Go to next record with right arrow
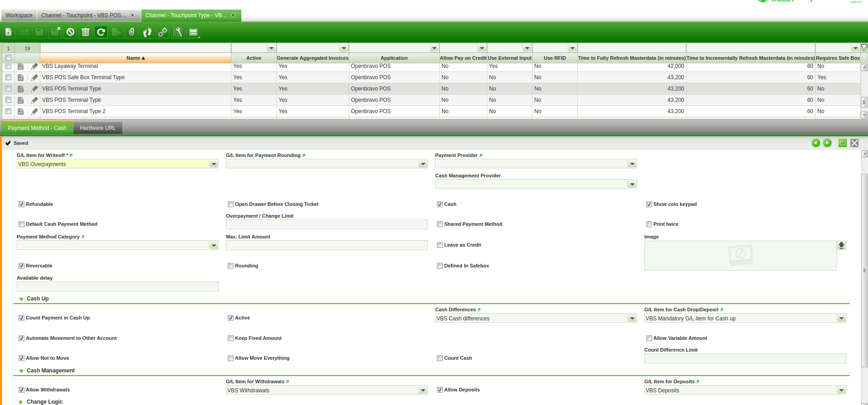The height and width of the screenshot is (405, 868). coord(827,143)
